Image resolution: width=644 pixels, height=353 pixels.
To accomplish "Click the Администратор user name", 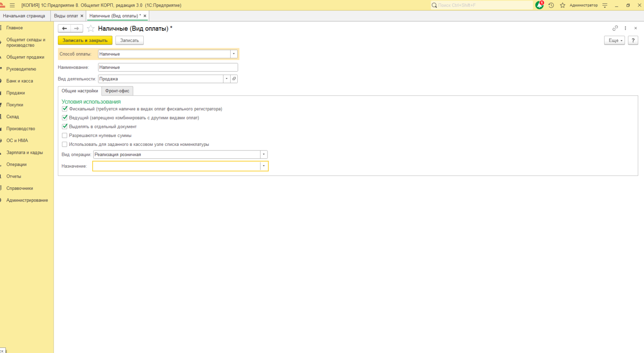I will [x=584, y=5].
